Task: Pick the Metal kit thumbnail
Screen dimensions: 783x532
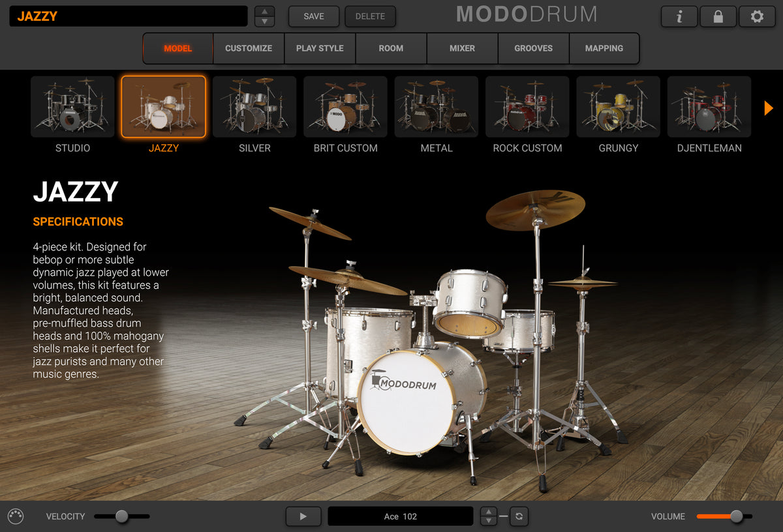Action: [437, 107]
